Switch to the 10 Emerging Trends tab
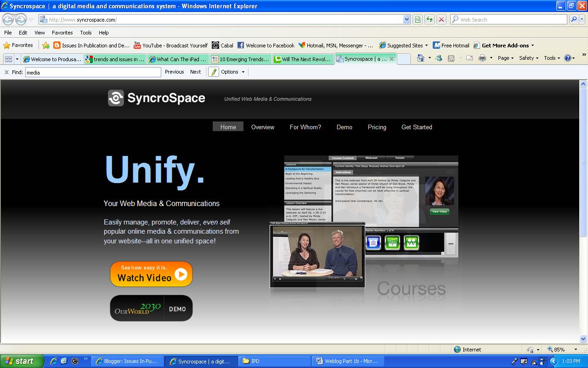The width and height of the screenshot is (588, 368). point(241,59)
